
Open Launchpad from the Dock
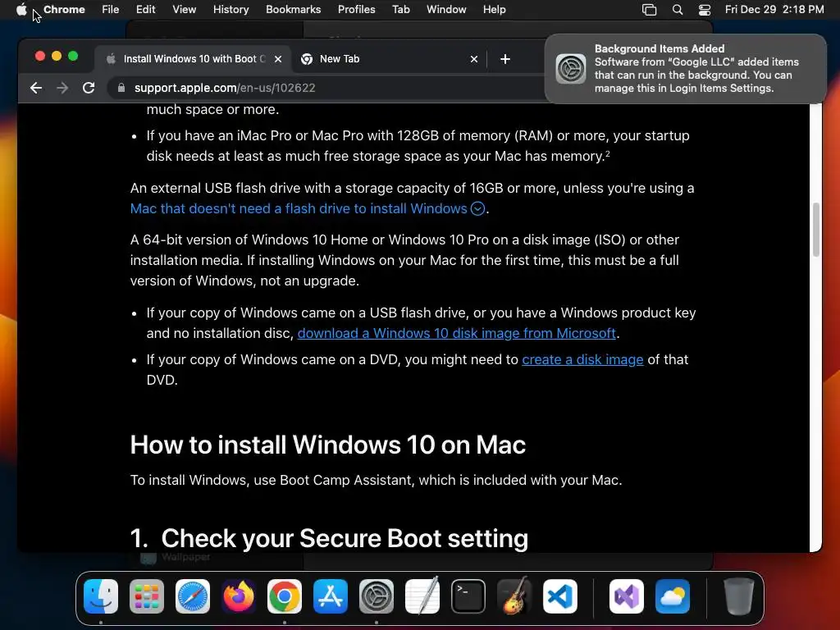pos(147,596)
